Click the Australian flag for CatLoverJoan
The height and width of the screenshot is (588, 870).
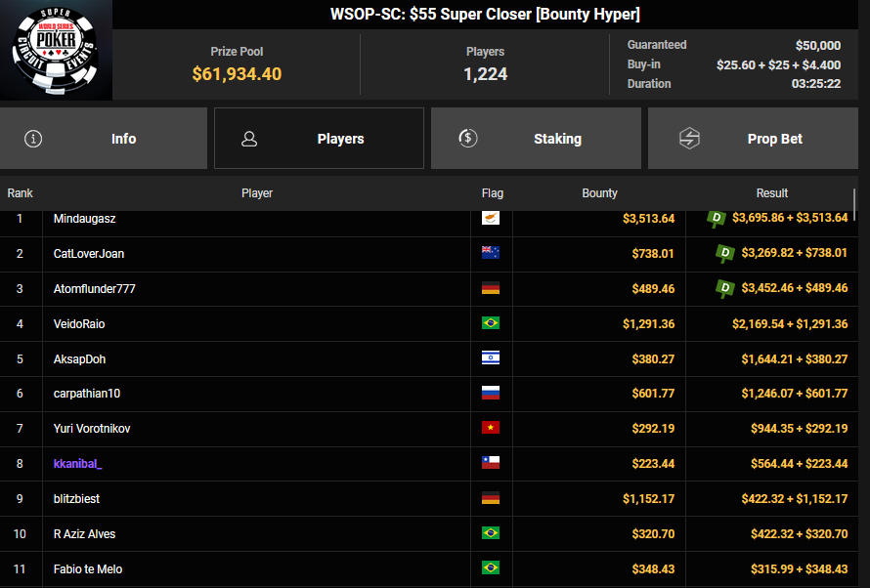[x=491, y=253]
